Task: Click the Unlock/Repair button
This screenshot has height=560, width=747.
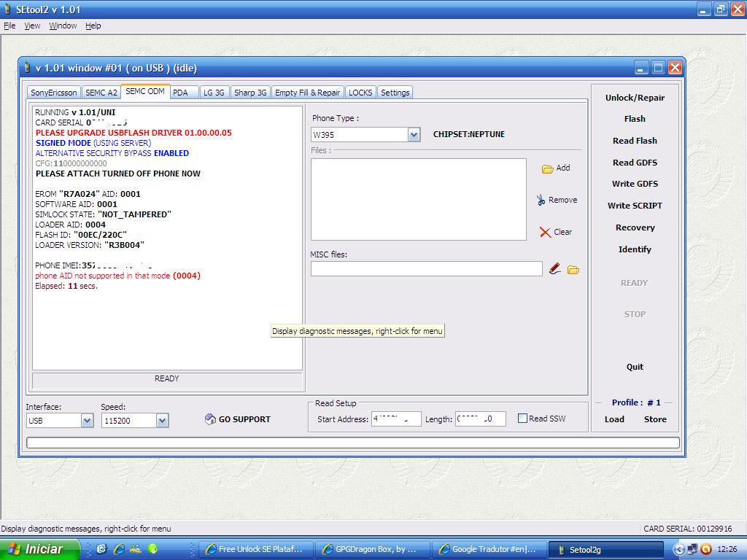Action: [x=635, y=98]
